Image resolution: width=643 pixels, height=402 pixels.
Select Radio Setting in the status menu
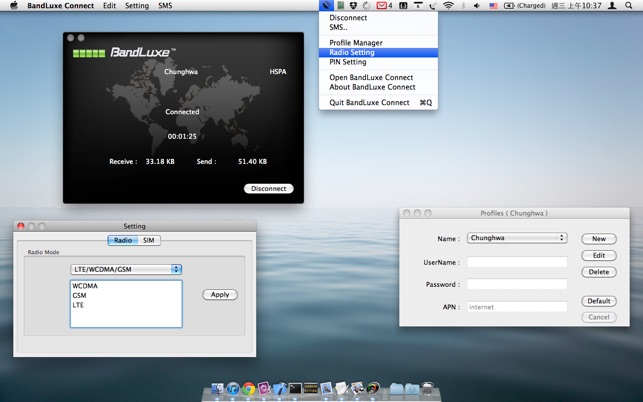click(378, 53)
